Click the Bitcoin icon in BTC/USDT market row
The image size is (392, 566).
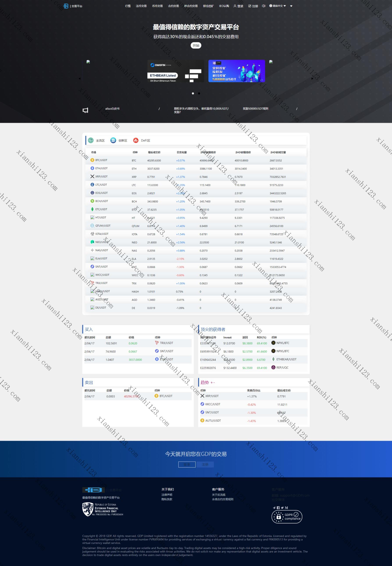pos(92,160)
